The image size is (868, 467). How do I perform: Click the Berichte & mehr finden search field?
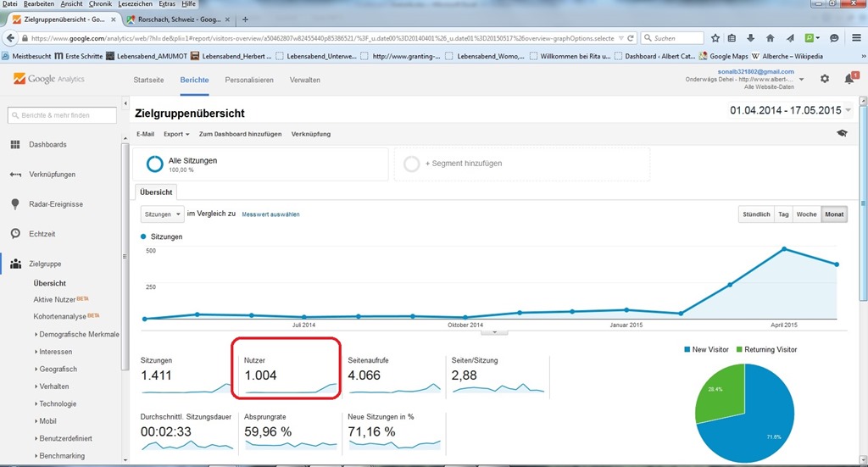61,115
